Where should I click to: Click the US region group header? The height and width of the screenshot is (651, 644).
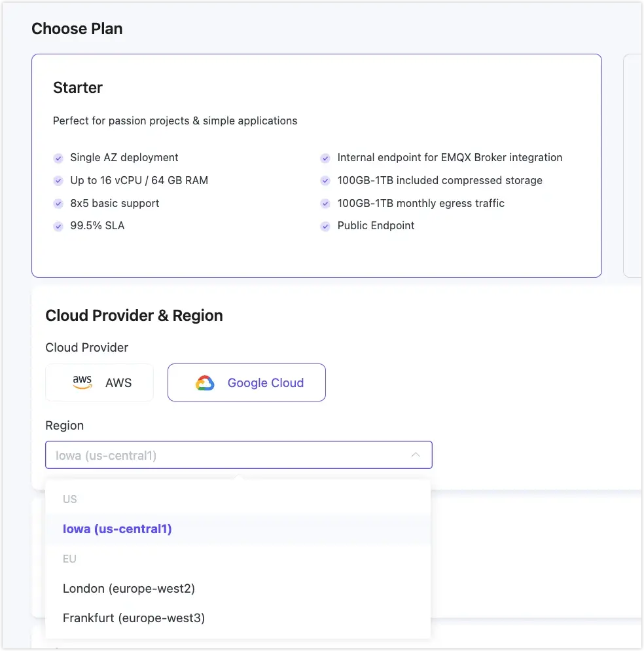coord(70,499)
